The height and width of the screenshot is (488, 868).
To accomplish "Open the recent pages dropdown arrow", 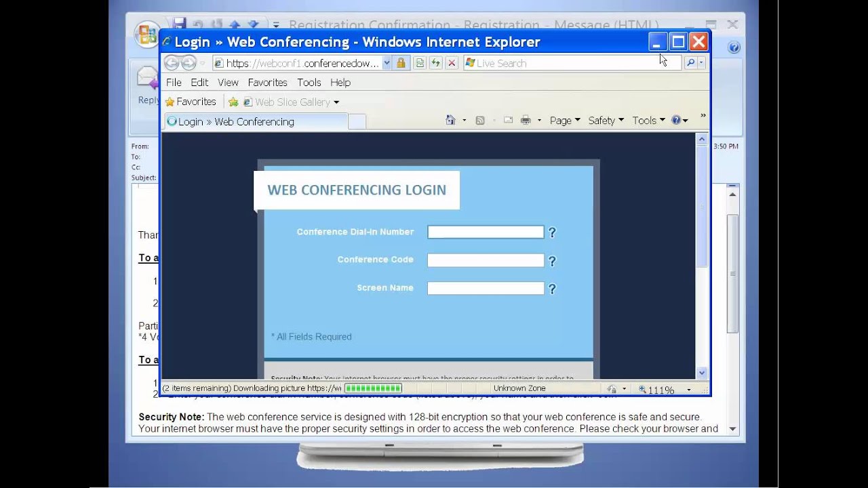I will click(202, 63).
